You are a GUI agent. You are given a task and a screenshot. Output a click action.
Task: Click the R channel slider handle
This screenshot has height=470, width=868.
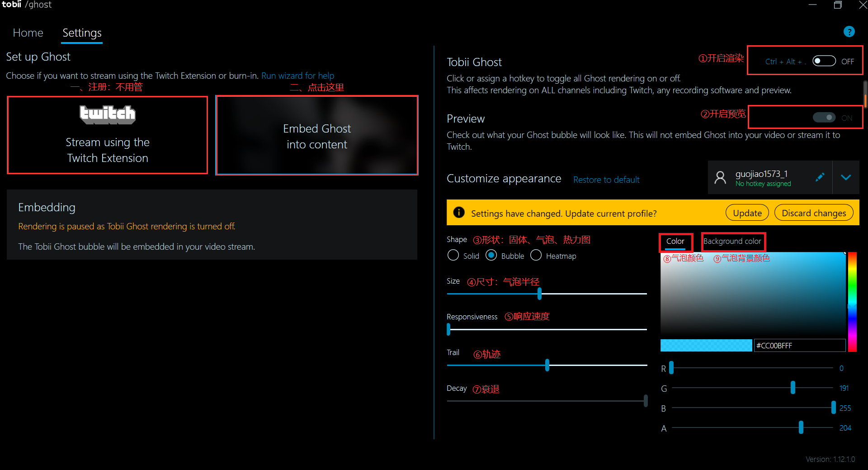tap(671, 368)
